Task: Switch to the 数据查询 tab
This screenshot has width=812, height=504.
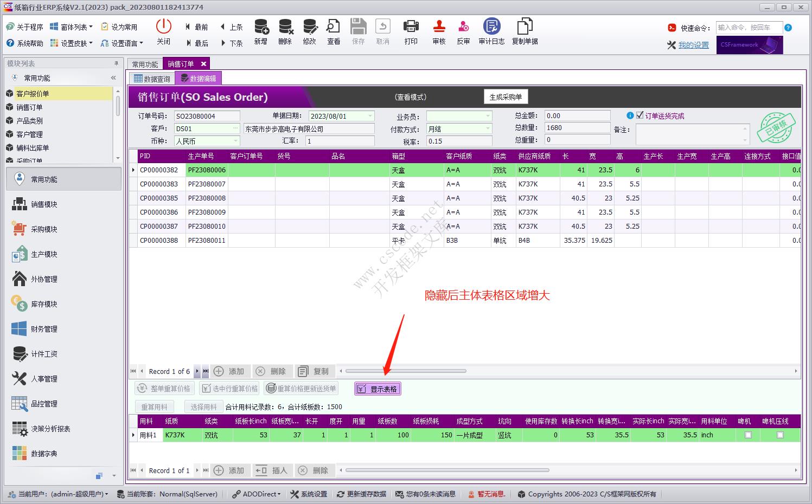Action: pyautogui.click(x=152, y=79)
